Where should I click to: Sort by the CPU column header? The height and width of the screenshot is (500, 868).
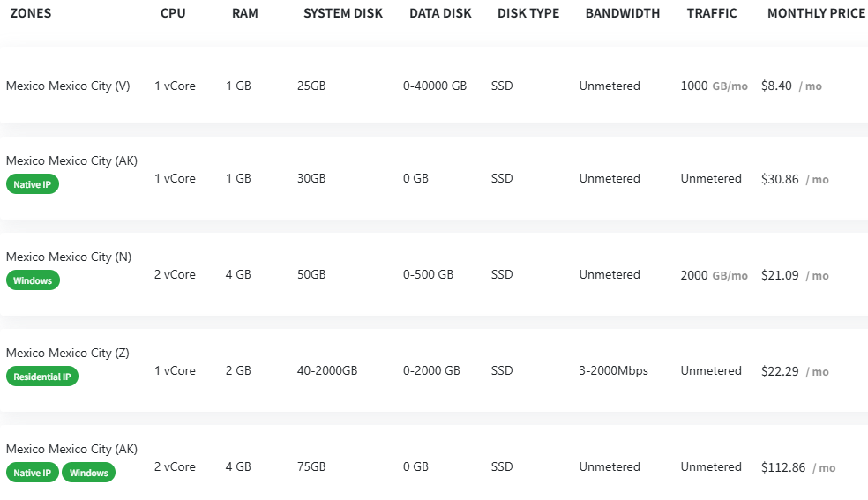(173, 13)
